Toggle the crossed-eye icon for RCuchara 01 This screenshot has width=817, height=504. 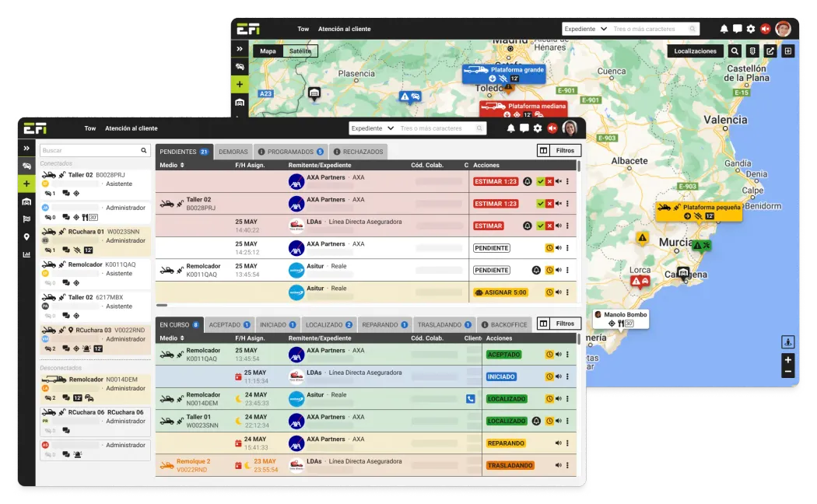pyautogui.click(x=76, y=250)
